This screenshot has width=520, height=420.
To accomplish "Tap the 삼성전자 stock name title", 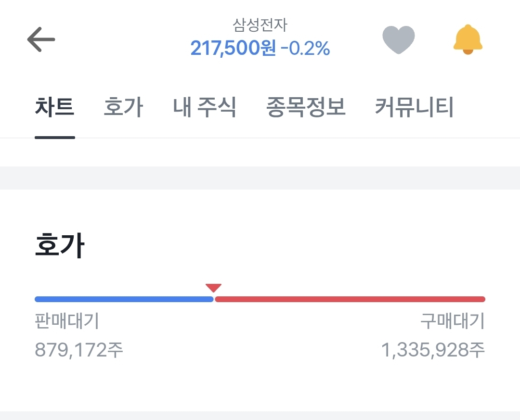I will click(x=260, y=25).
